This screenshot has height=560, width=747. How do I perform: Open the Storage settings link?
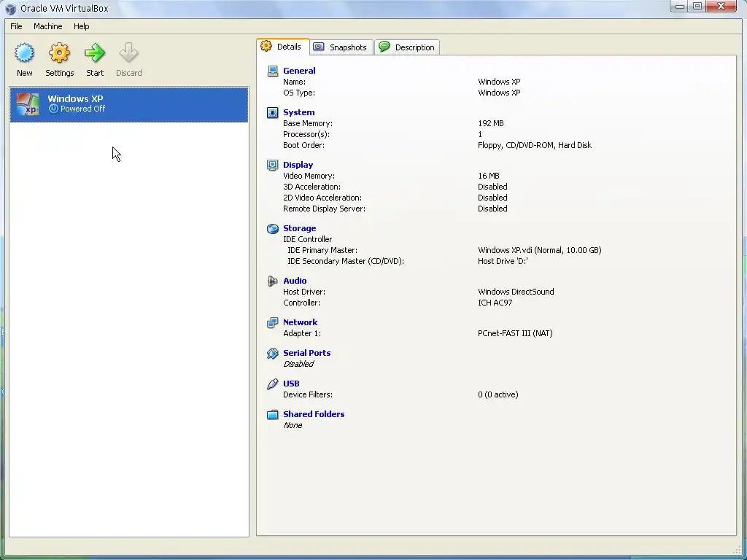[299, 228]
